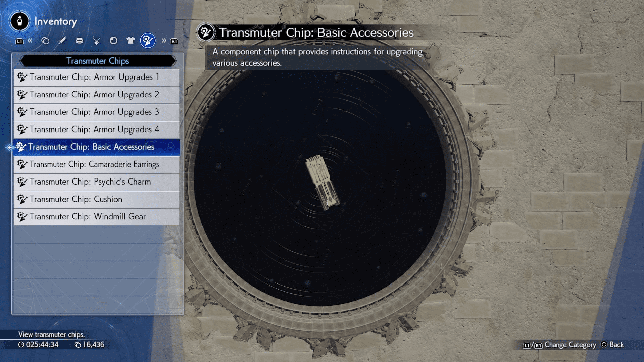644x362 pixels.
Task: Select the overlapping circles materia category
Action: pyautogui.click(x=45, y=41)
